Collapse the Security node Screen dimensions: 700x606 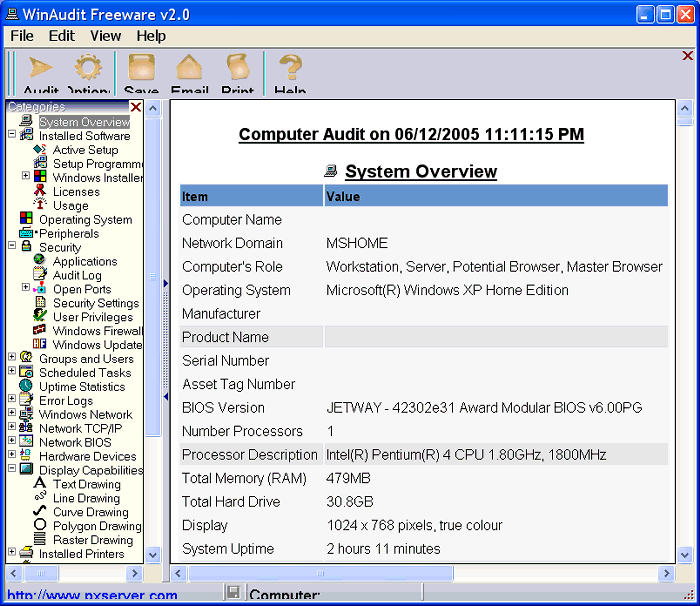tap(12, 246)
